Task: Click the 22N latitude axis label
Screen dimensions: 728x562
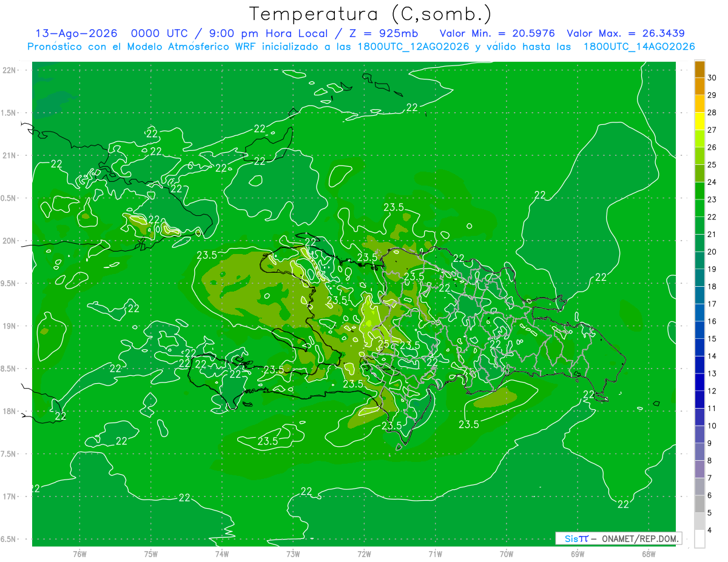Action: pos(8,70)
